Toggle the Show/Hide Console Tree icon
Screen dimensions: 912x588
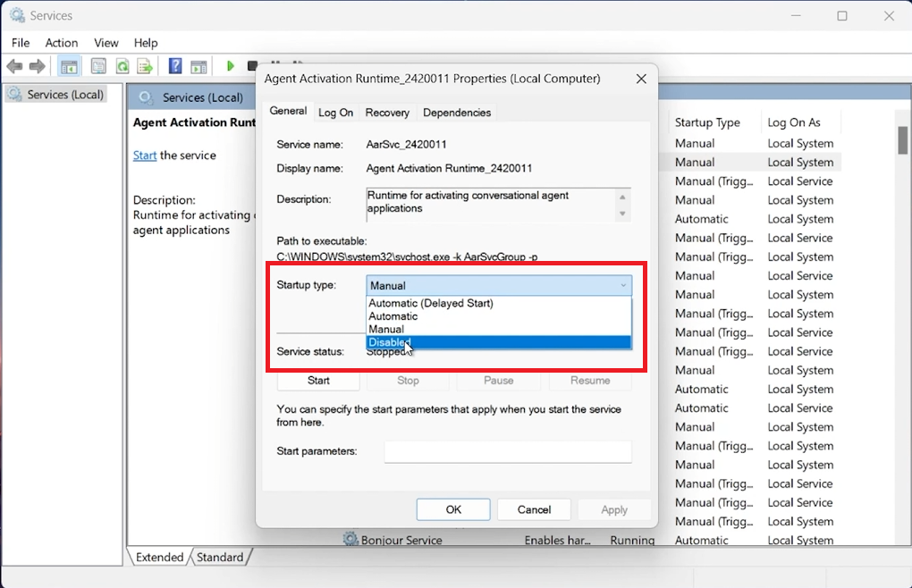tap(68, 65)
